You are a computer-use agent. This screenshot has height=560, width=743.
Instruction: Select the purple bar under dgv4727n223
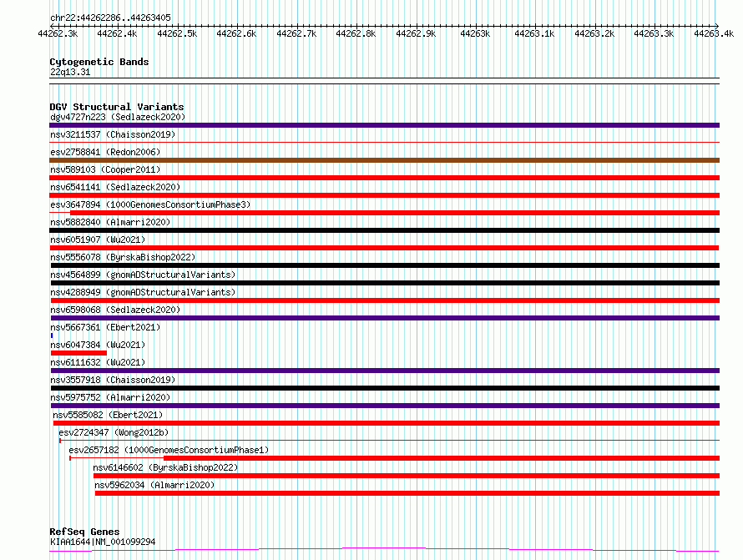[x=384, y=125]
